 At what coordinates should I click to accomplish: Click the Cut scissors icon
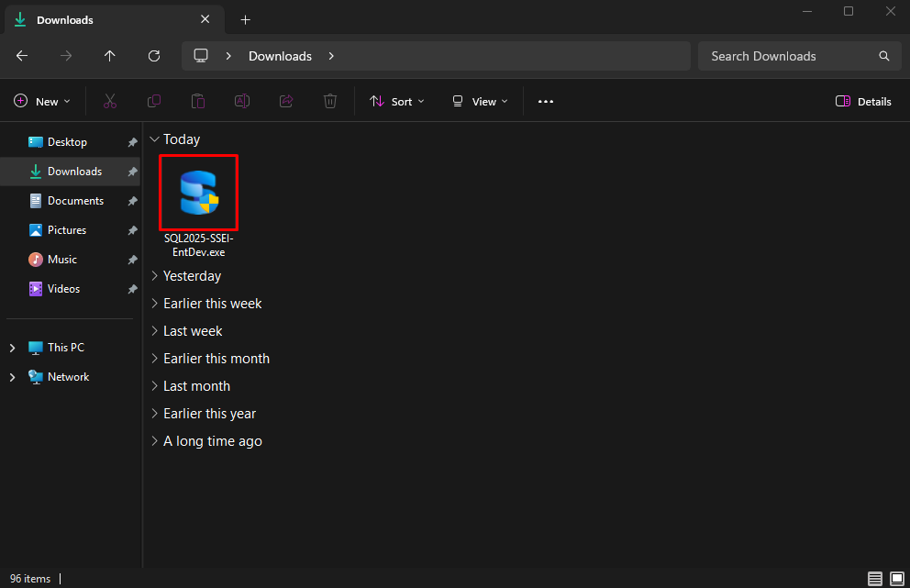110,102
